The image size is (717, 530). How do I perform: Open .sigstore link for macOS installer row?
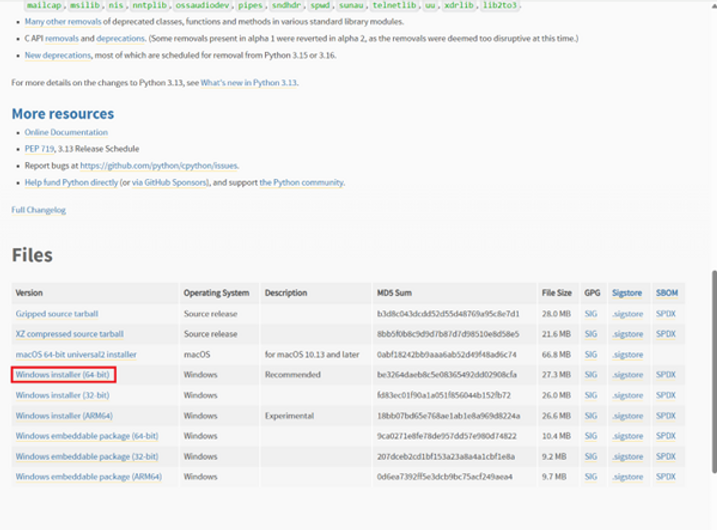[x=628, y=354]
